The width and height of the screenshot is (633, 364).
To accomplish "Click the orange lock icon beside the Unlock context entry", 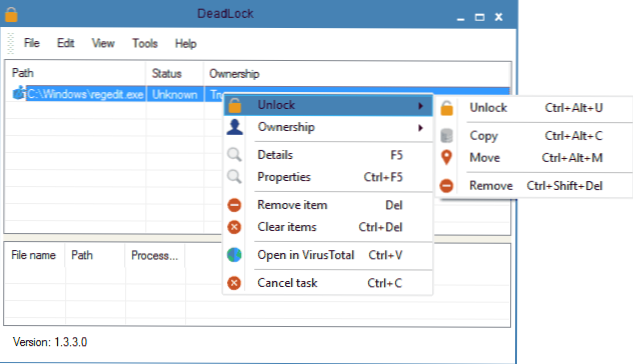I will [235, 106].
